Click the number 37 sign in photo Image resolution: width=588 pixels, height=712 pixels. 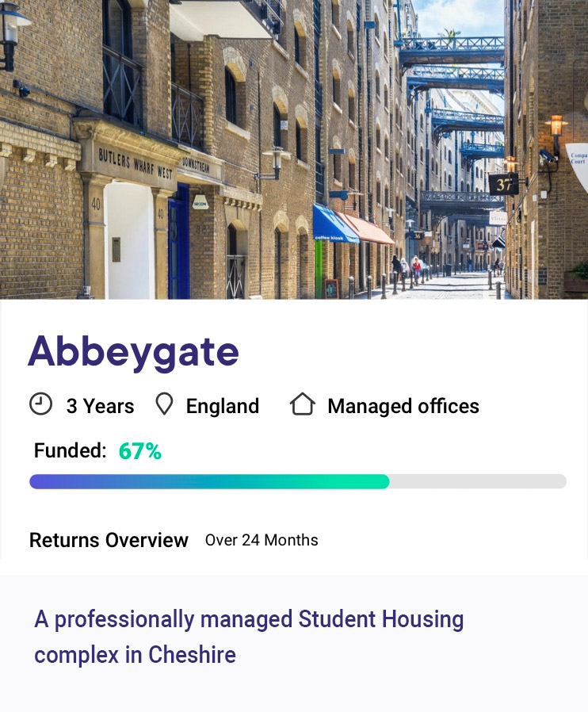tap(503, 185)
